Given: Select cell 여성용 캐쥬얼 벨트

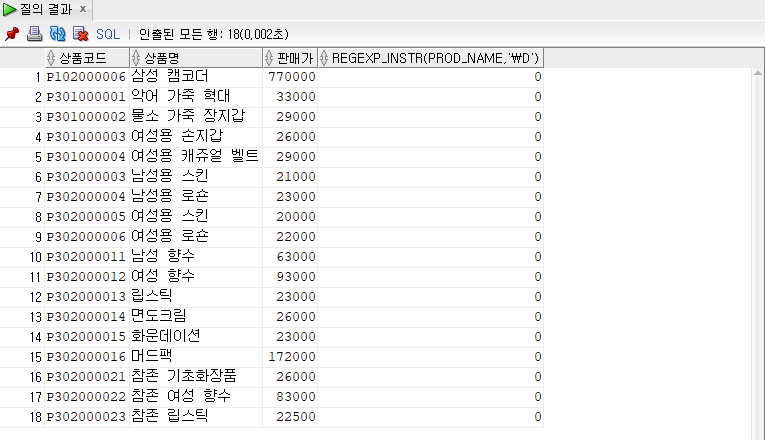Looking at the screenshot, I should point(196,157).
